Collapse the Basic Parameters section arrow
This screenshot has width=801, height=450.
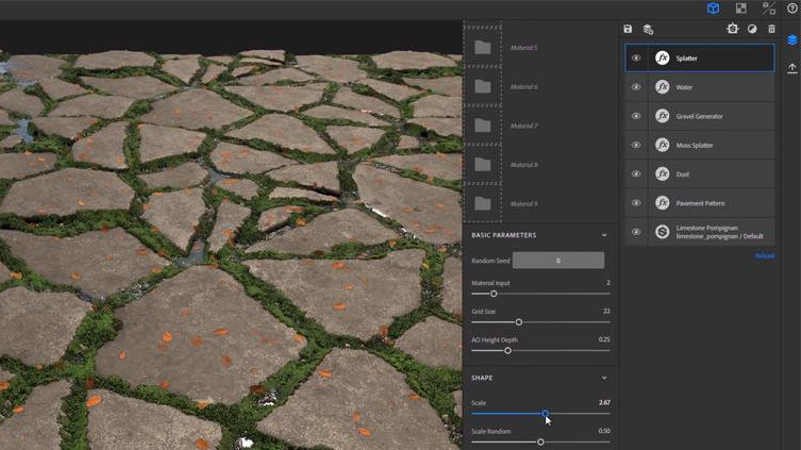604,235
